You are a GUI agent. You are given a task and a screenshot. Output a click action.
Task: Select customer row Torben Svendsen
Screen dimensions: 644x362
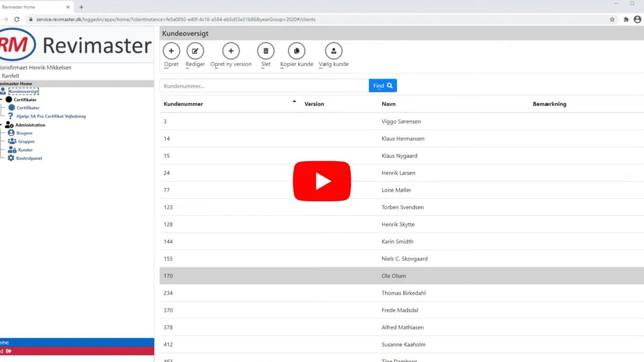pos(402,208)
